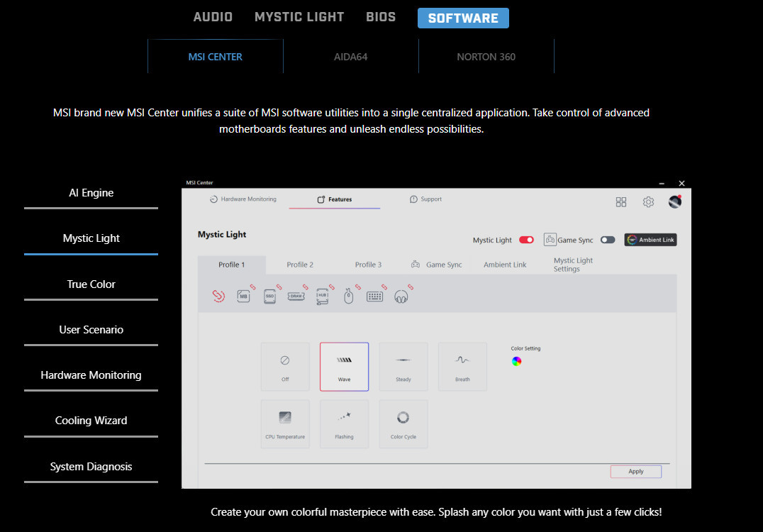Viewport: 763px width, 532px height.
Task: Choose the Color Cycle lighting effect
Action: click(403, 424)
